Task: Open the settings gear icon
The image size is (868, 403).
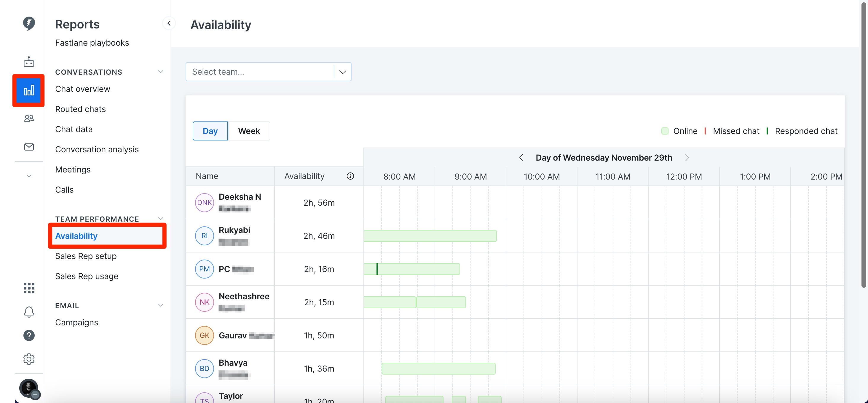Action: (x=29, y=359)
